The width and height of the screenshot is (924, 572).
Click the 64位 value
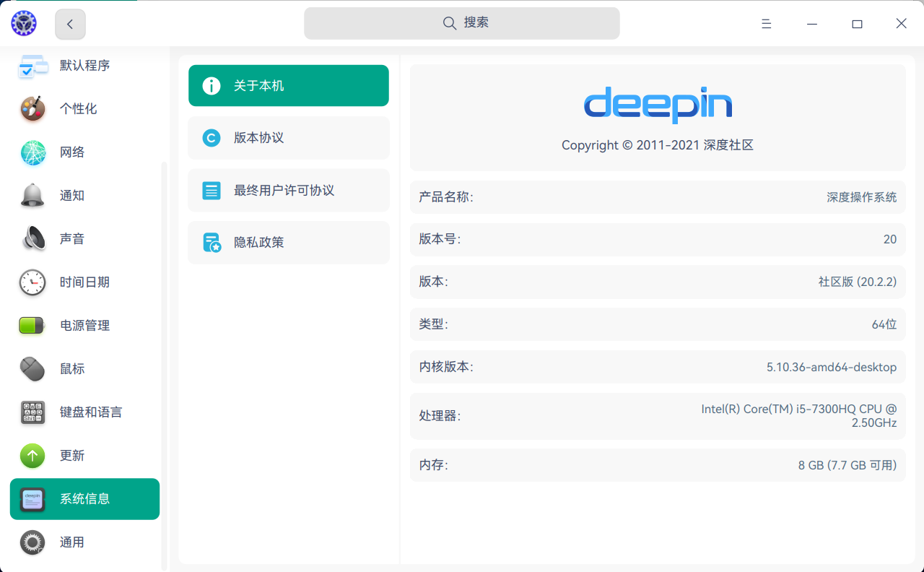[x=884, y=324]
